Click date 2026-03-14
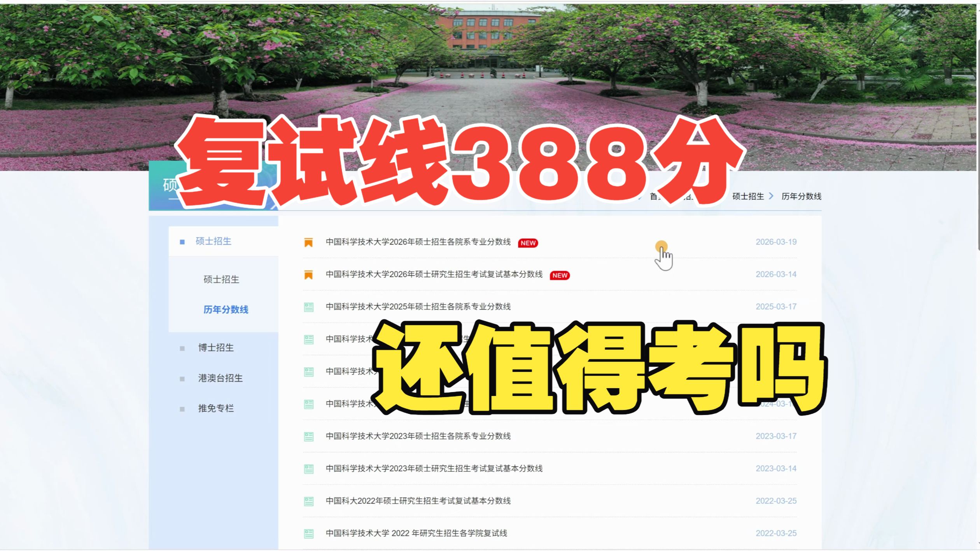The image size is (980, 551). 776,274
